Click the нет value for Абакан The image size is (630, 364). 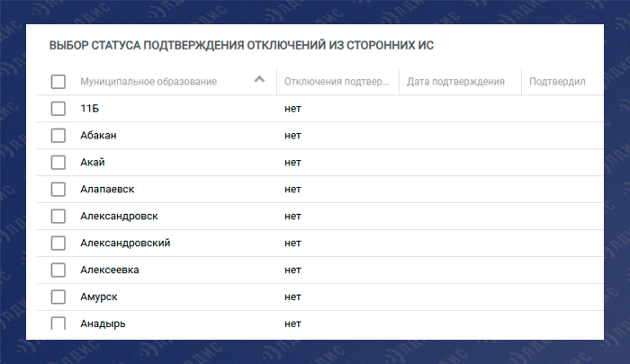(x=292, y=135)
